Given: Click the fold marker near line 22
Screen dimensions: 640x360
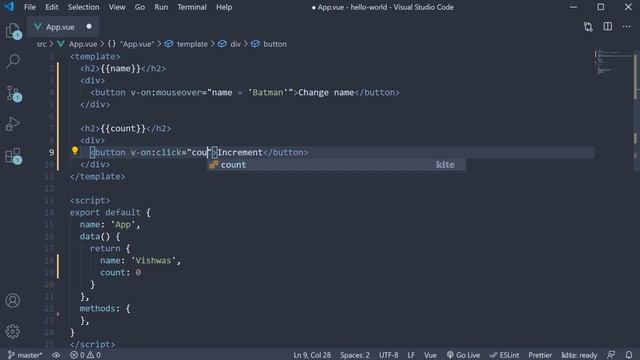Looking at the screenshot, I should click(x=58, y=314).
